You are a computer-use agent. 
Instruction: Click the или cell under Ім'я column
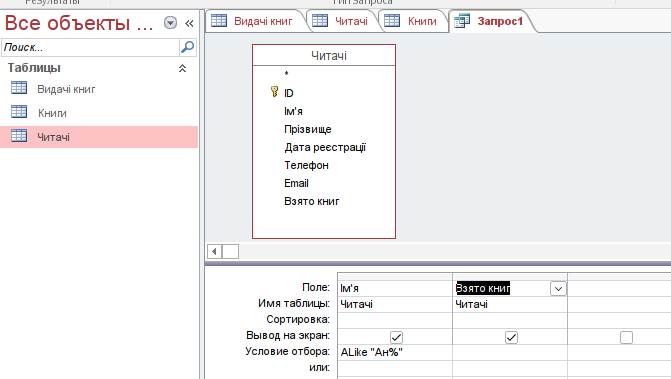point(395,368)
